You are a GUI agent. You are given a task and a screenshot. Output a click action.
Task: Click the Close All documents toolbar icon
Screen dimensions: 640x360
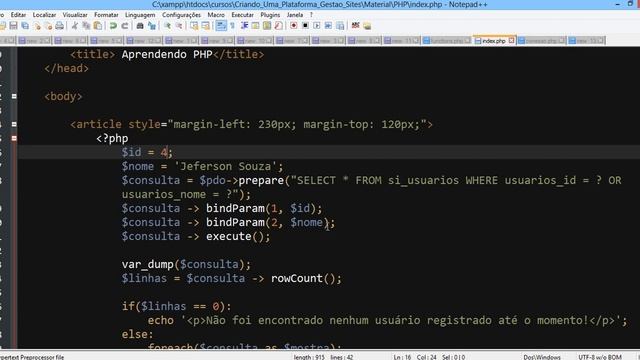tap(48, 26)
